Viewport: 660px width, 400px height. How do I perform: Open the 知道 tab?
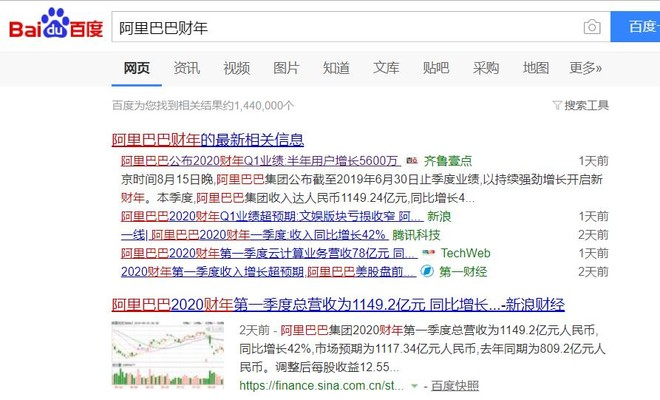(336, 68)
